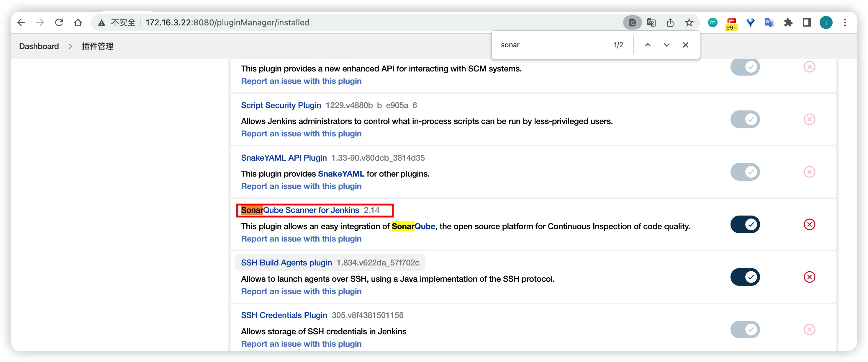Toggle the SnakeYAML API Plugin switch

point(745,172)
